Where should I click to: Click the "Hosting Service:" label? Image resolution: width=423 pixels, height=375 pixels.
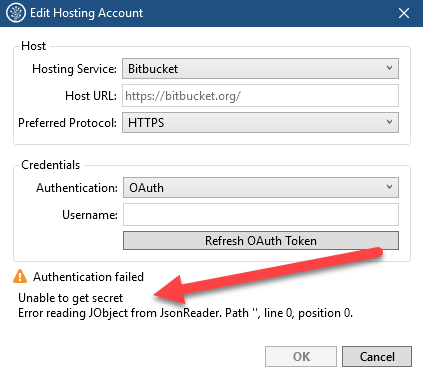click(x=74, y=69)
